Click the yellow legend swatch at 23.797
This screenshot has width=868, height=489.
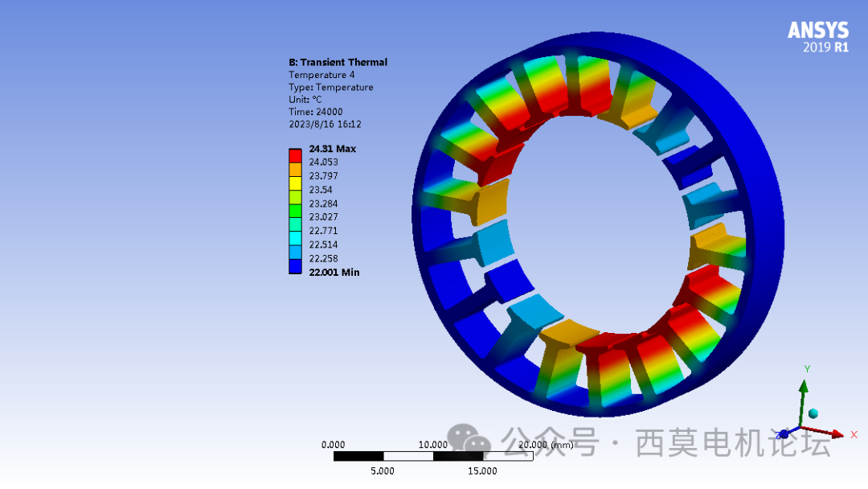(x=295, y=183)
